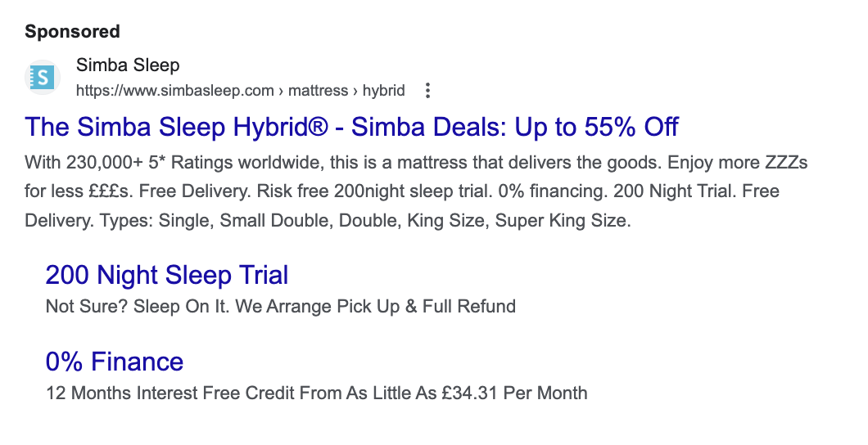The image size is (868, 445).
Task: Click the Simba Sleep site name
Action: click(127, 65)
